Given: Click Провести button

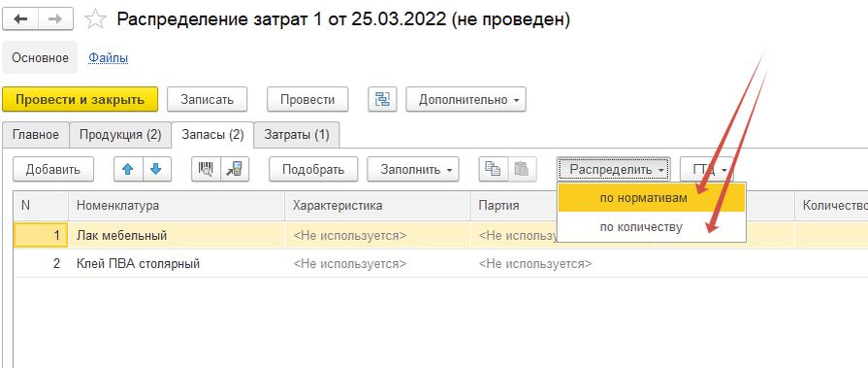Looking at the screenshot, I should (307, 100).
